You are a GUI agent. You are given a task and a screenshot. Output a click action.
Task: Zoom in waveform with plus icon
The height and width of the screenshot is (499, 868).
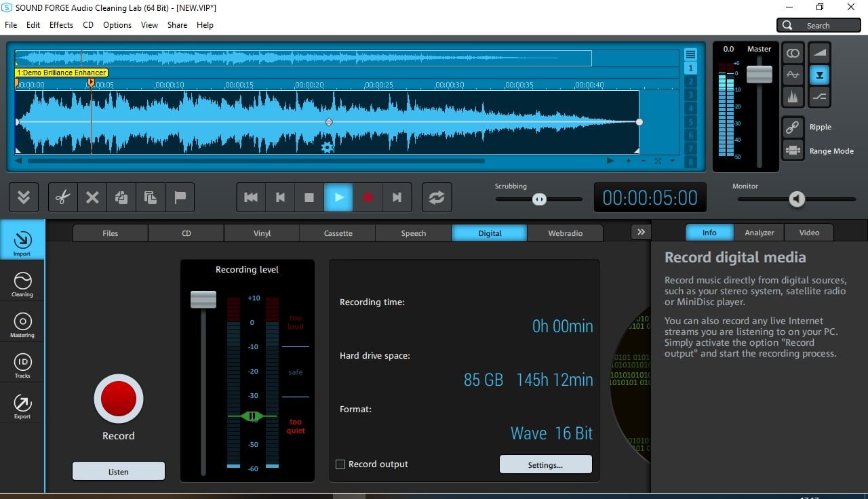629,161
